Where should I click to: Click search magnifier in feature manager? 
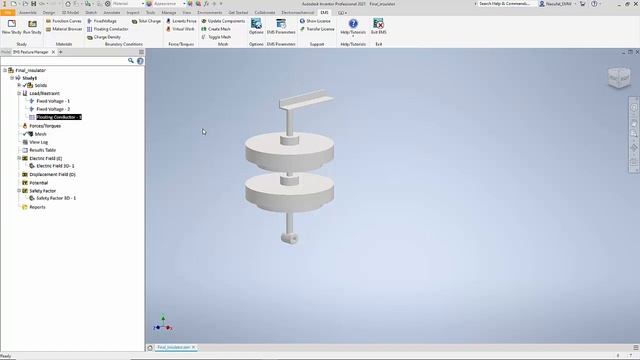(x=131, y=61)
